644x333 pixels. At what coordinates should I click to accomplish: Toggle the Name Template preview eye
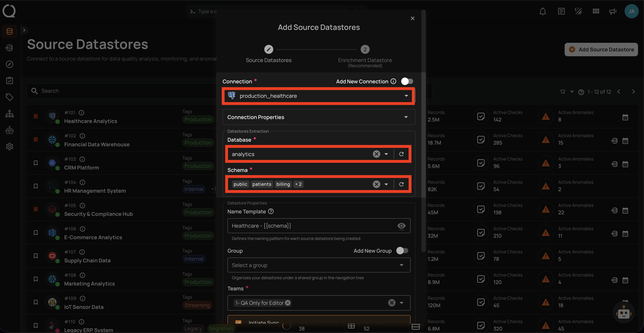(x=402, y=226)
